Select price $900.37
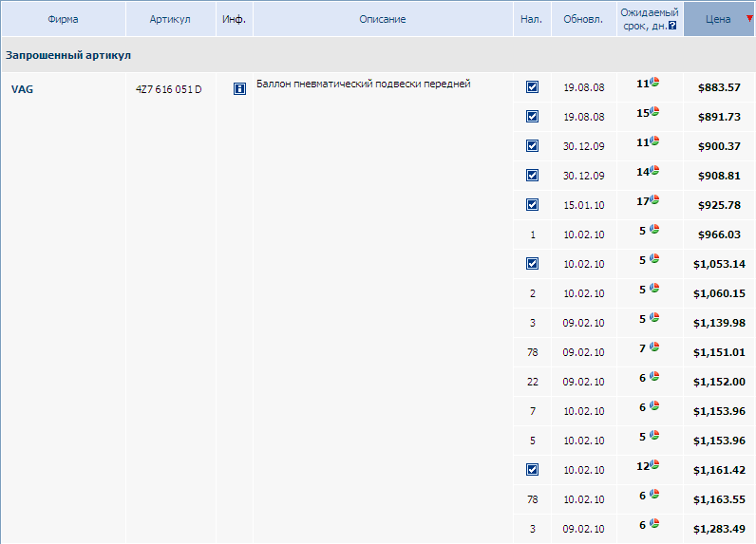The width and height of the screenshot is (756, 544). [719, 146]
